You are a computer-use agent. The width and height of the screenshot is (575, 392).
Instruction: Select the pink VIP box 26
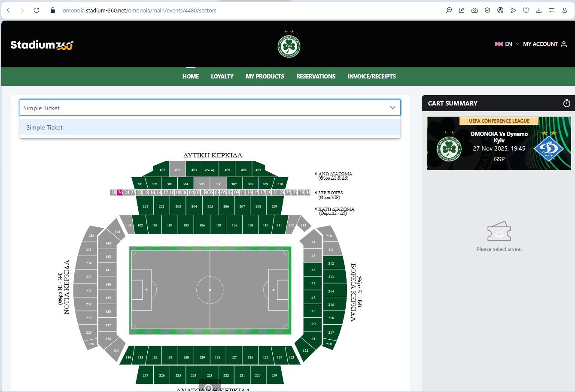[120, 193]
